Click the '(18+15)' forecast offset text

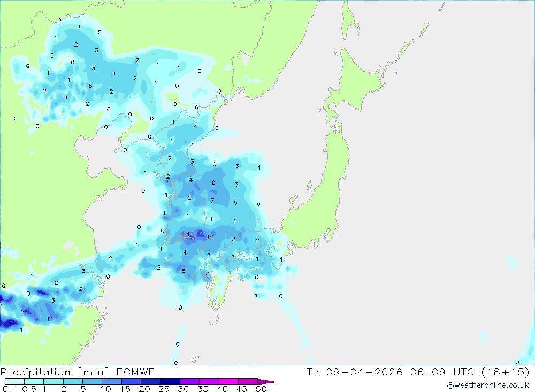click(x=506, y=372)
